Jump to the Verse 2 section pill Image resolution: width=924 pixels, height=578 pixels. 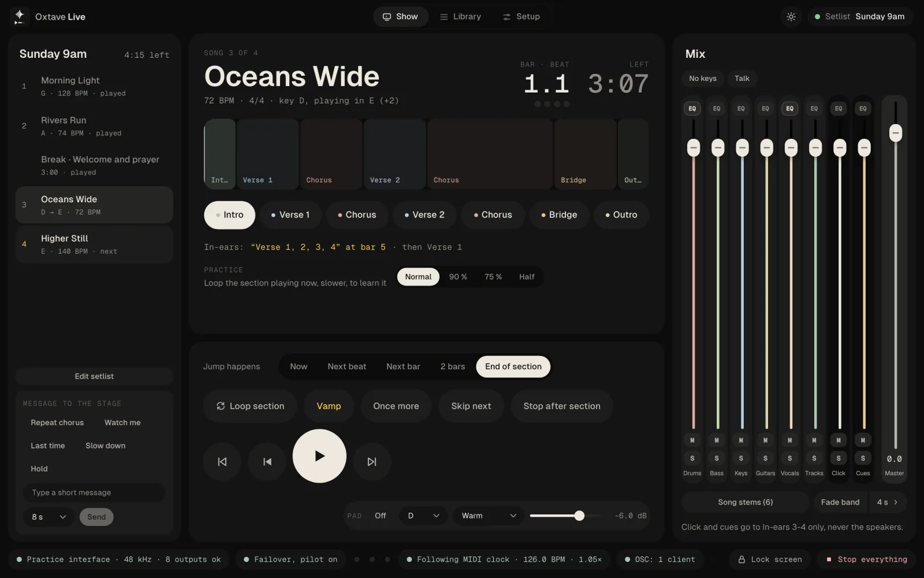(x=424, y=215)
